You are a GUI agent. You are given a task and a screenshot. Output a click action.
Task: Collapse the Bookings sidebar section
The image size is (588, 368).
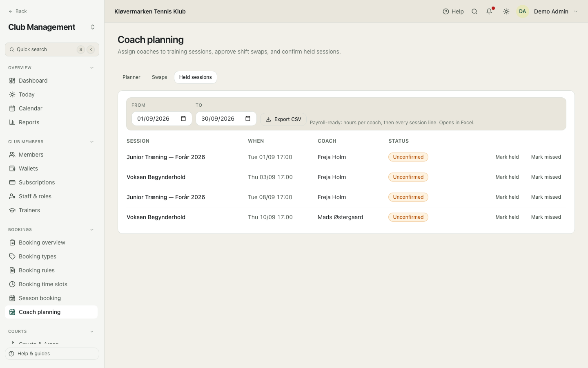click(x=92, y=230)
